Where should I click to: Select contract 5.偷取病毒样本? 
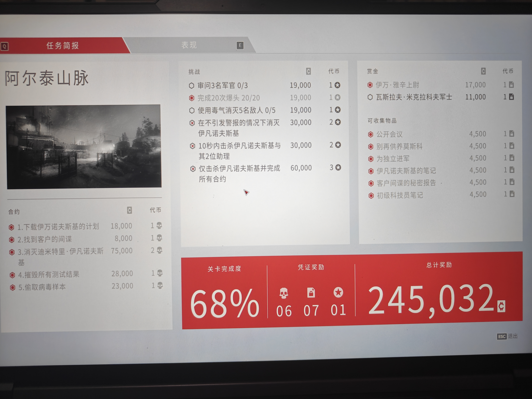[x=87, y=286]
